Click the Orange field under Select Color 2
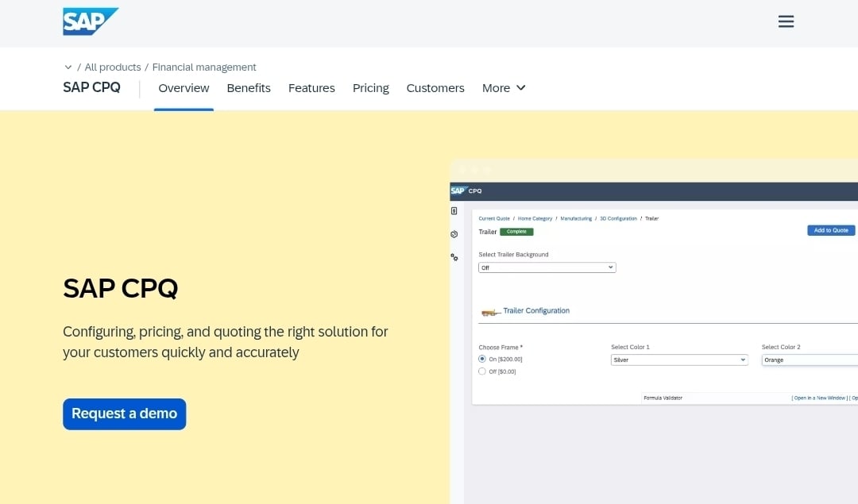 809,360
